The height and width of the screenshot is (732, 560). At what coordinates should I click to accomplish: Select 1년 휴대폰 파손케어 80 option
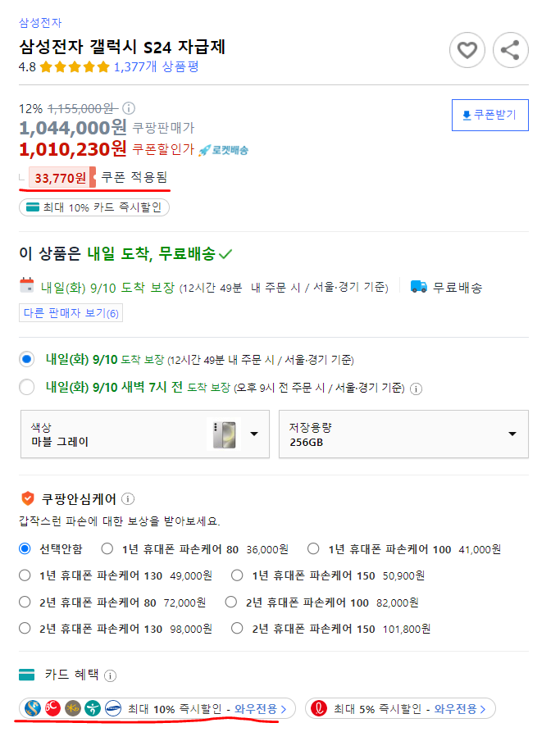click(107, 548)
